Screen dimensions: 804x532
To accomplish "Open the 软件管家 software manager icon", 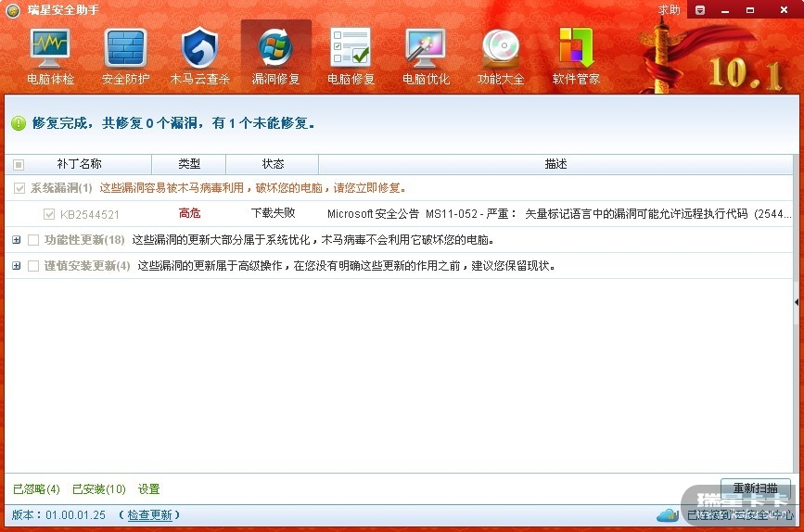I will click(x=576, y=57).
